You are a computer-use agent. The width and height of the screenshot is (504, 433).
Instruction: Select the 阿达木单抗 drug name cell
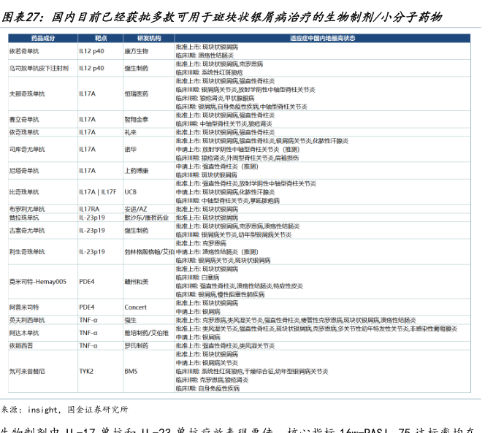click(x=25, y=332)
